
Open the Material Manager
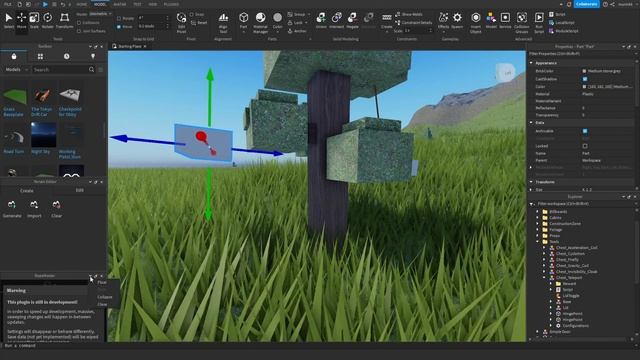coord(260,22)
